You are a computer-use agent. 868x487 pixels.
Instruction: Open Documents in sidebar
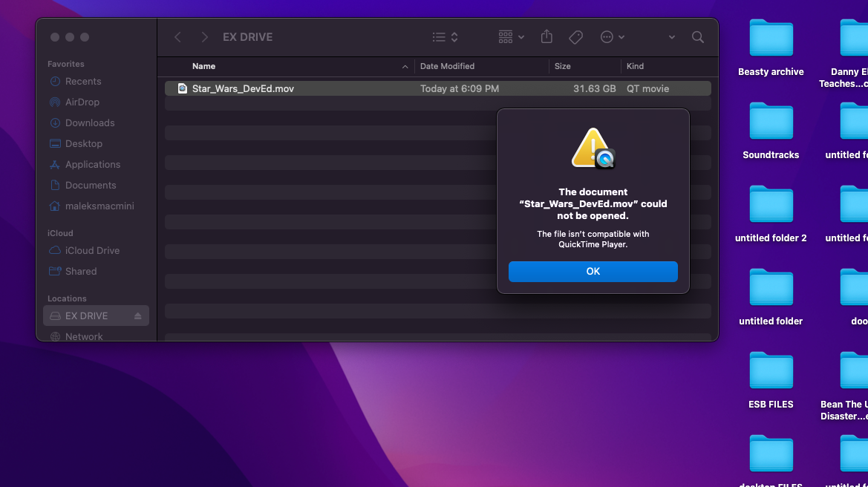91,186
